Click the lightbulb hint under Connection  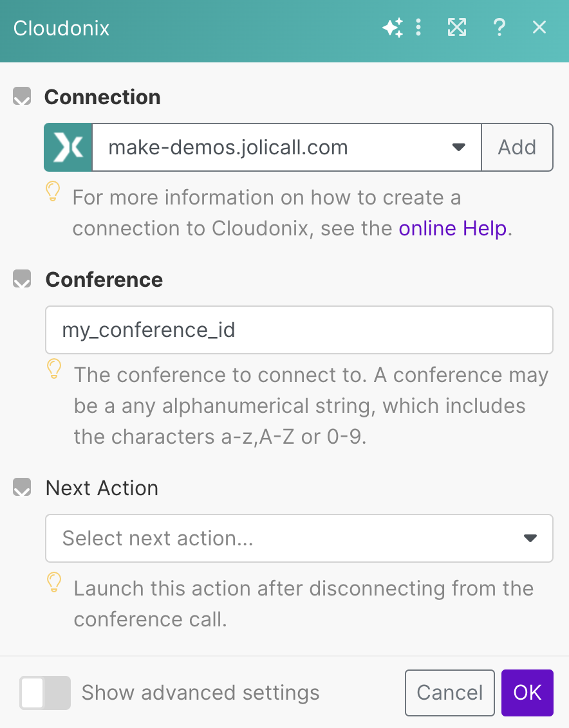53,192
